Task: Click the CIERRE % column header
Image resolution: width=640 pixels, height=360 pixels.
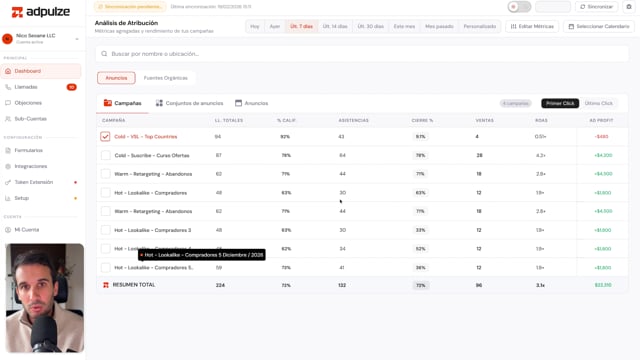Action: [x=422, y=120]
